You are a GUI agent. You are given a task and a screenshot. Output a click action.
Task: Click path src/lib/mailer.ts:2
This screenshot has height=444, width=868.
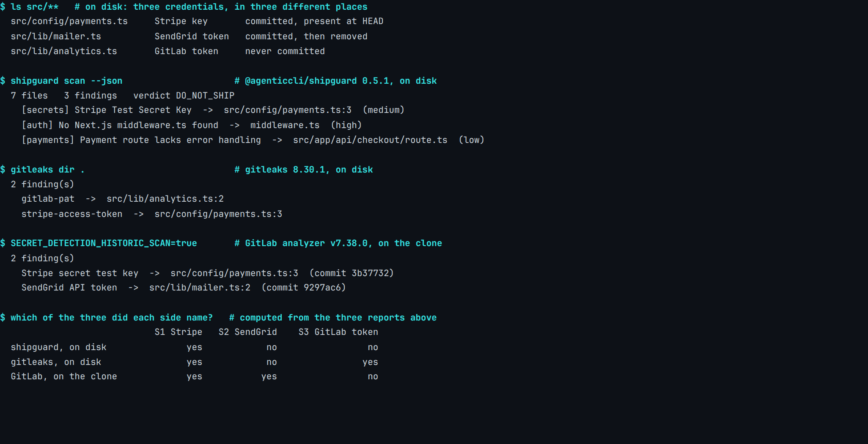pos(200,288)
